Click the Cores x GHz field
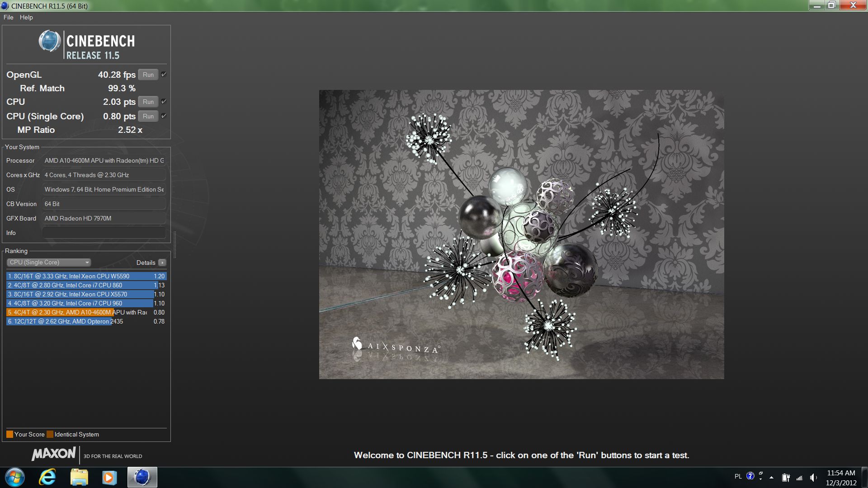 [x=104, y=175]
